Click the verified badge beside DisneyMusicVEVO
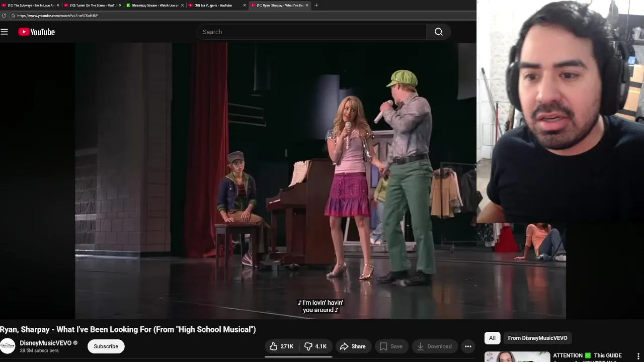644x362 pixels. click(75, 343)
